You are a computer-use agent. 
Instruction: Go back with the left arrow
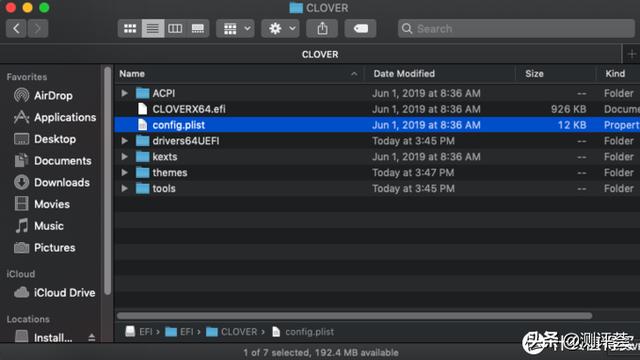tap(16, 29)
